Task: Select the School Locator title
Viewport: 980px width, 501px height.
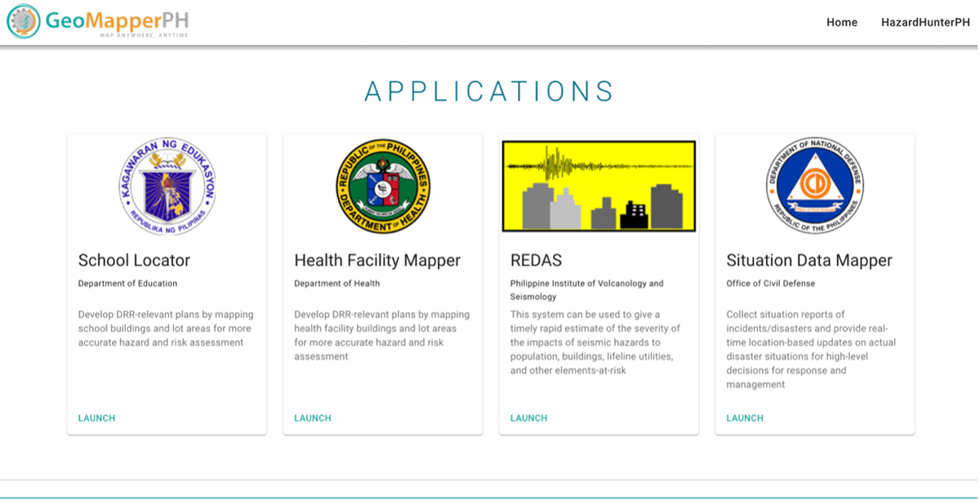Action: [134, 261]
